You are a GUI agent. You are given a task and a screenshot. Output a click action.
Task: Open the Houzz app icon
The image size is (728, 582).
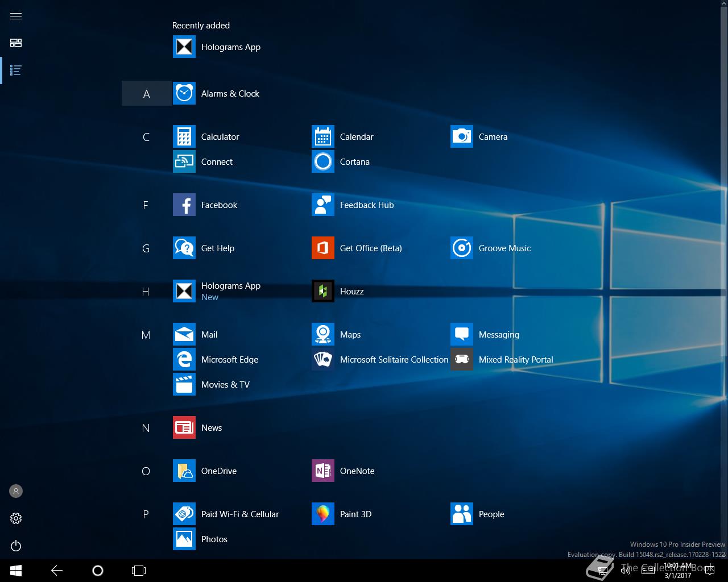click(323, 292)
